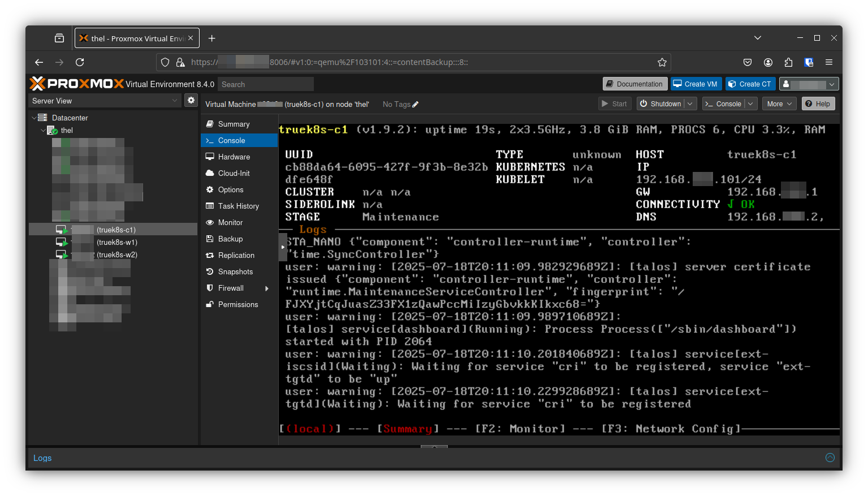
Task: Open the Server View dropdown
Action: 105,101
